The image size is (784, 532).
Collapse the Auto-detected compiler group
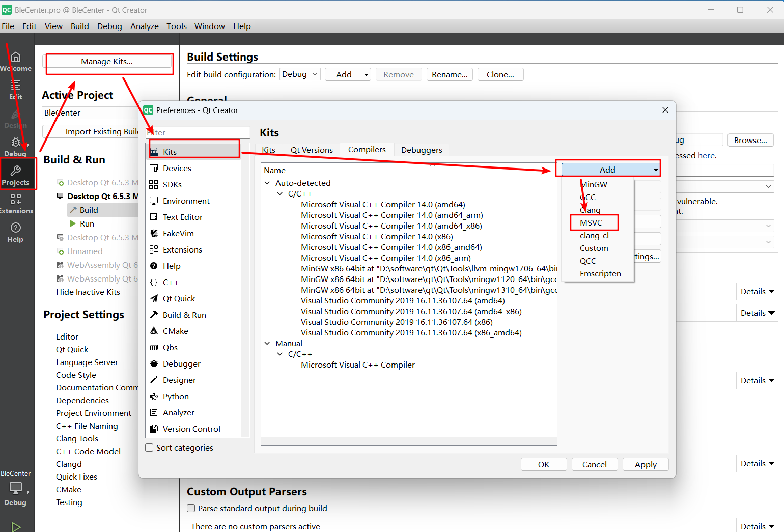pyautogui.click(x=267, y=183)
